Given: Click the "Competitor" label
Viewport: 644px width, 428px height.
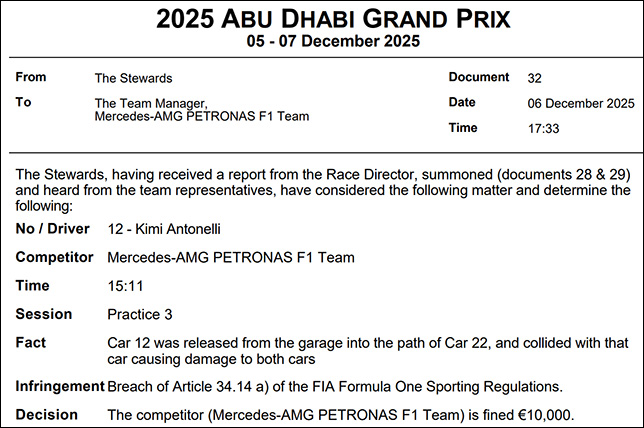Looking at the screenshot, I should (x=54, y=257).
